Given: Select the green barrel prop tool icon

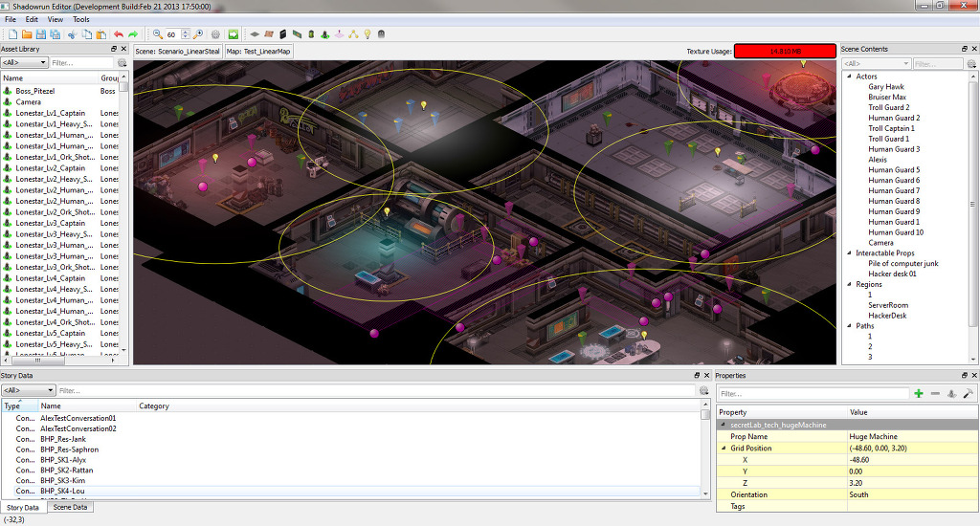Looking at the screenshot, I should point(311,34).
